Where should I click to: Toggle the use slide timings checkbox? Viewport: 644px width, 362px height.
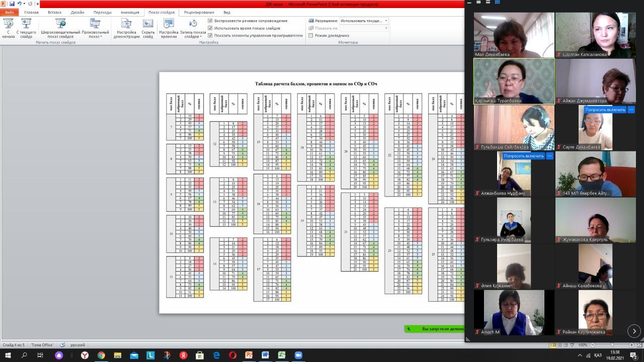210,28
